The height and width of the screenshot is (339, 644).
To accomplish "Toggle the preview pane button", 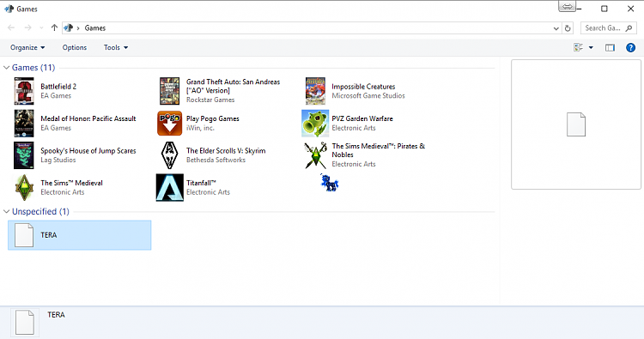I will click(x=610, y=47).
